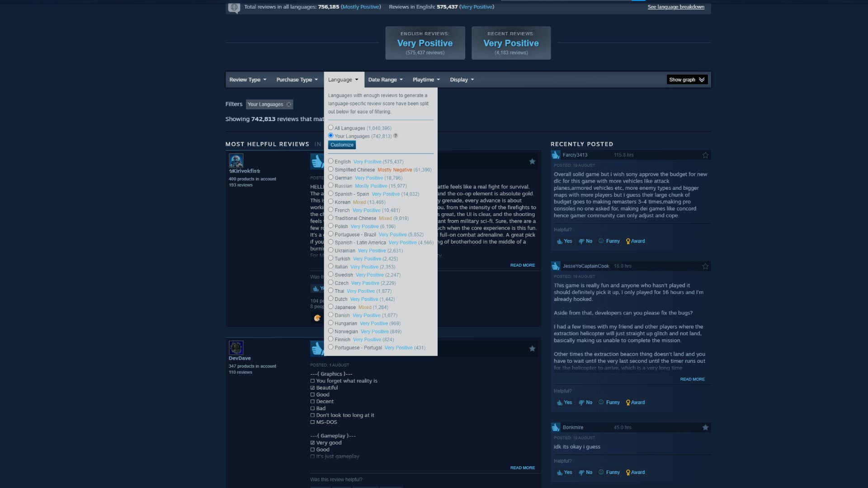
Task: Open the See language breakdown link
Action: 675,7
